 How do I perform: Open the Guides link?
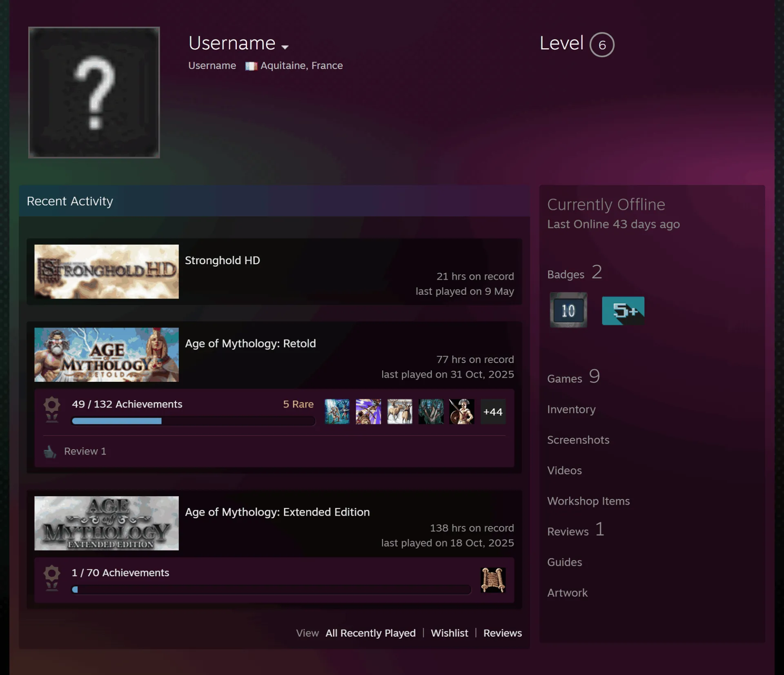coord(565,562)
